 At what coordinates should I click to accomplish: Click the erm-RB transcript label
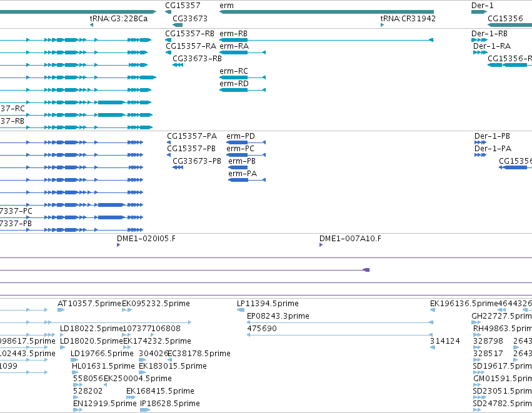point(233,34)
